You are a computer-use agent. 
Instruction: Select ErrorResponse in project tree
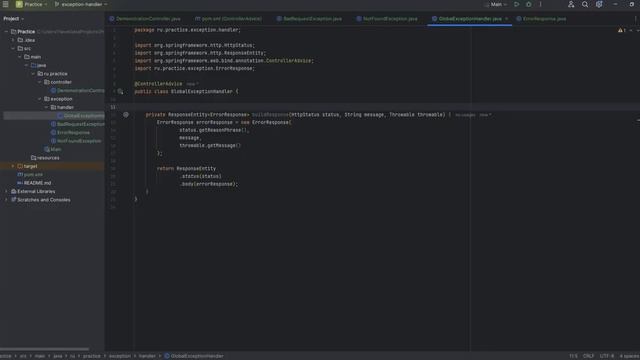point(70,132)
